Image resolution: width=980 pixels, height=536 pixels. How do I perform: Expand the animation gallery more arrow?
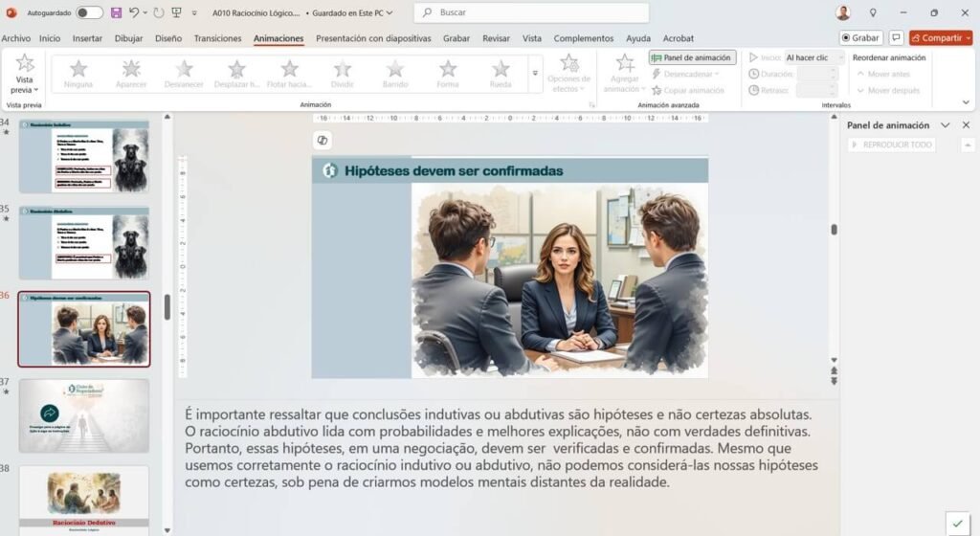(535, 74)
